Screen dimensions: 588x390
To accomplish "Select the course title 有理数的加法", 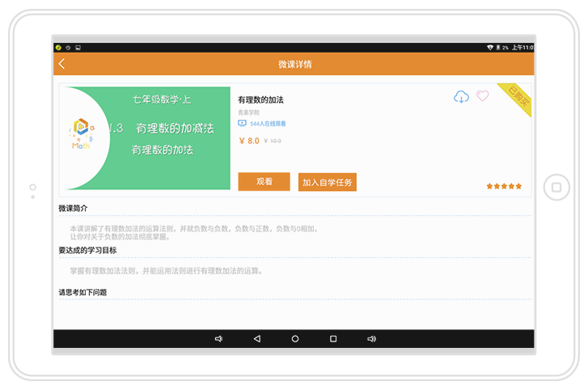I will tap(260, 100).
